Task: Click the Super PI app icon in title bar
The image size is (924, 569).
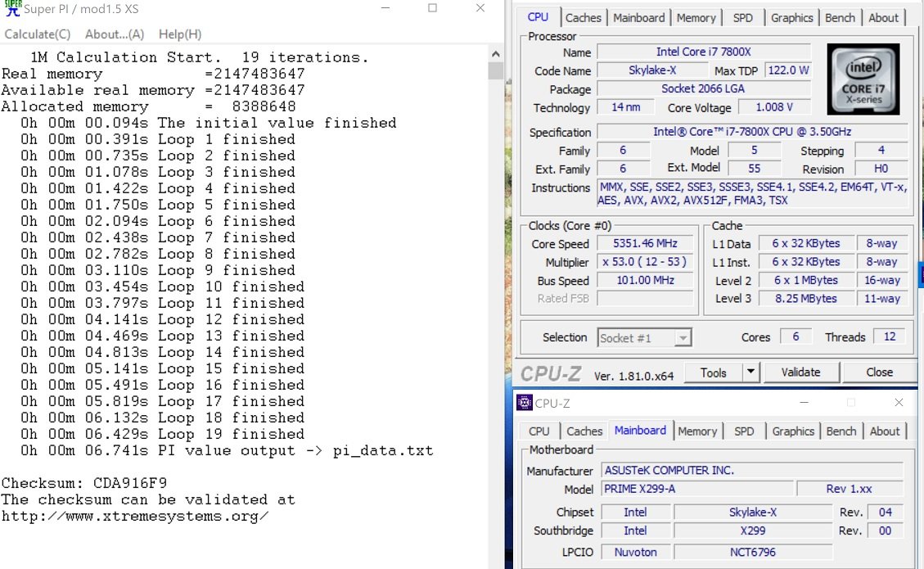Action: 12,8
